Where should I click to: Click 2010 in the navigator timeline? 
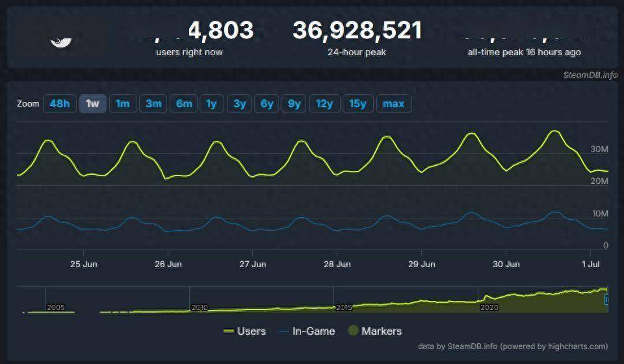pyautogui.click(x=199, y=307)
